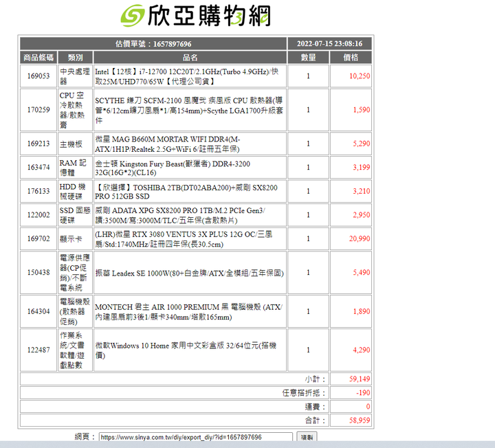495x448 pixels.
Task: Click the URL input field with sinya.com.tw link
Action: point(196,437)
